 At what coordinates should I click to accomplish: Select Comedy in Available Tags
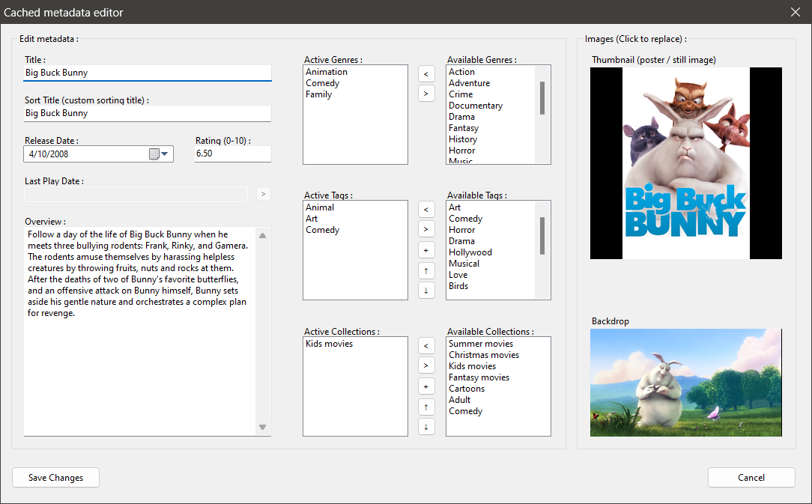click(466, 219)
